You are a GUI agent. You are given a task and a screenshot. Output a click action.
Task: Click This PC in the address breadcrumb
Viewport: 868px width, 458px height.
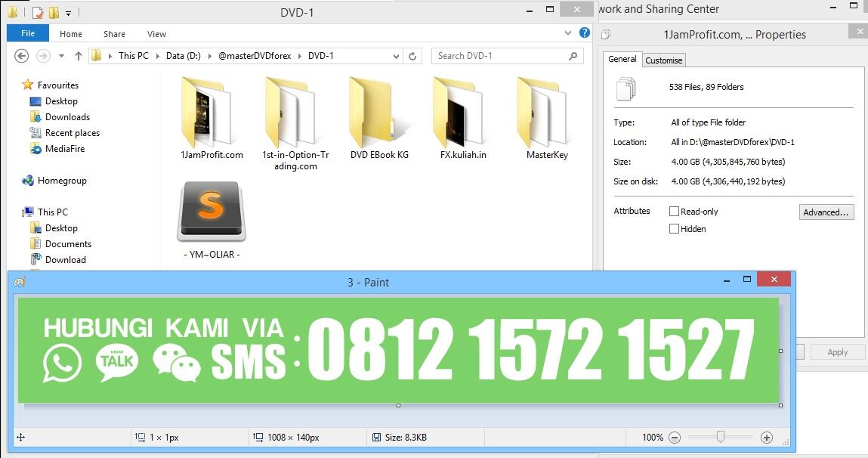[x=134, y=55]
